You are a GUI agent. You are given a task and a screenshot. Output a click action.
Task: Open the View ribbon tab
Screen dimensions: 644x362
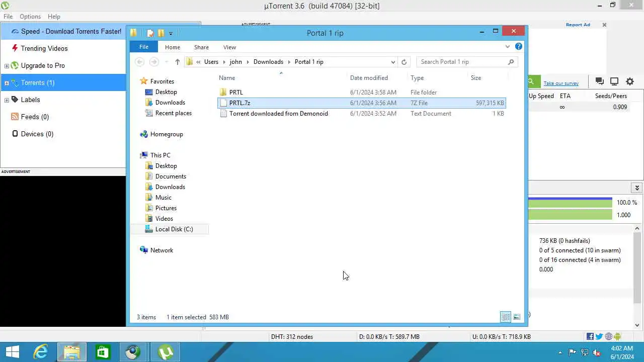(229, 47)
